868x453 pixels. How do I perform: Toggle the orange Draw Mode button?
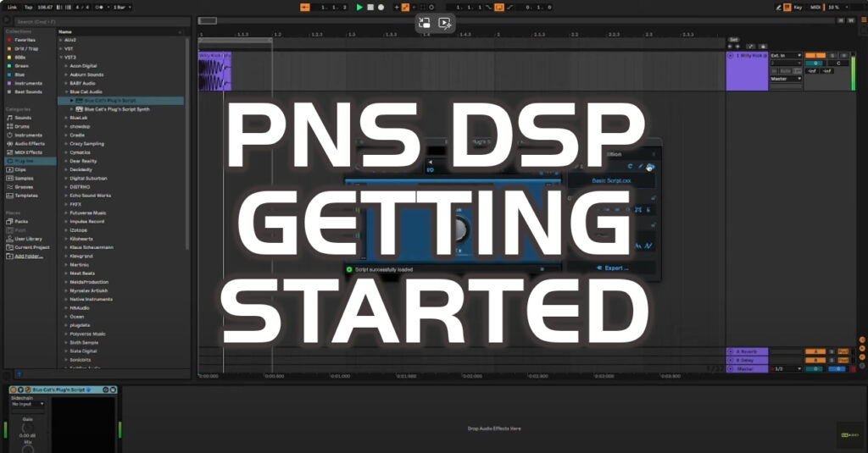[787, 7]
